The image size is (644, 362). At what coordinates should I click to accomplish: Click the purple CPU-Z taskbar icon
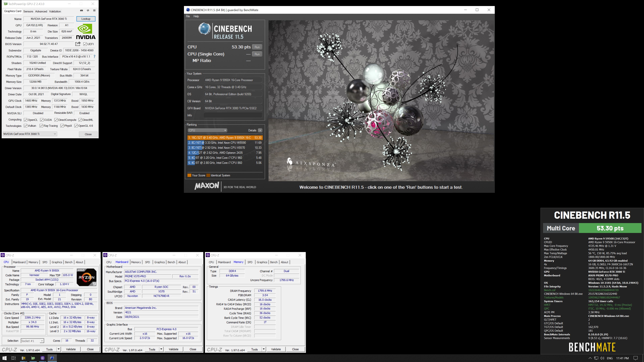click(42, 358)
